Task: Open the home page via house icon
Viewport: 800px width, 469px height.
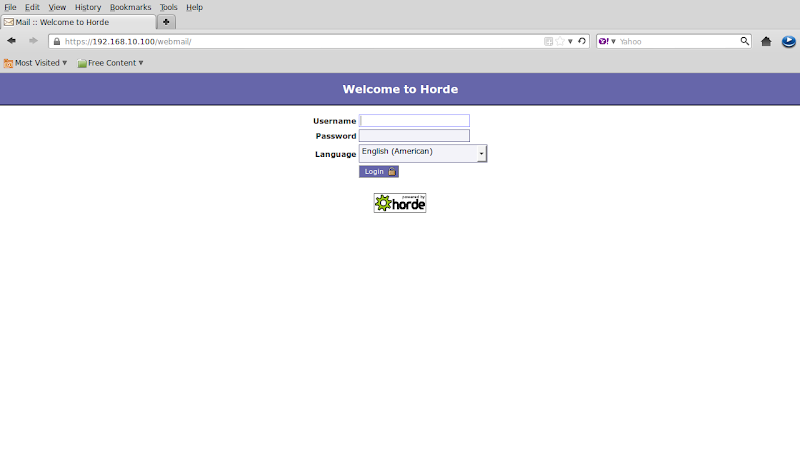Action: (x=766, y=41)
